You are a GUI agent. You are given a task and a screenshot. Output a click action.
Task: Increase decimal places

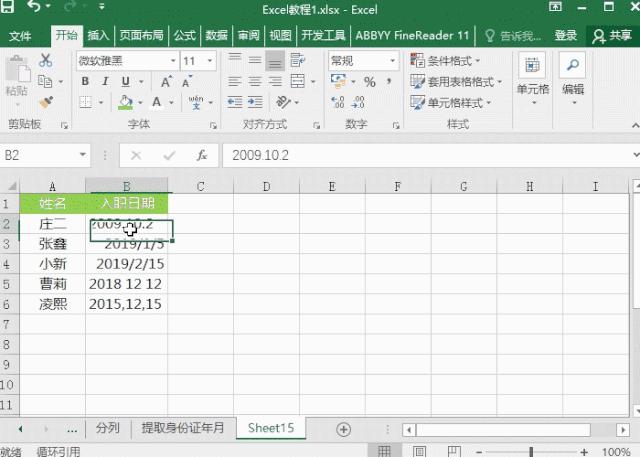click(338, 102)
